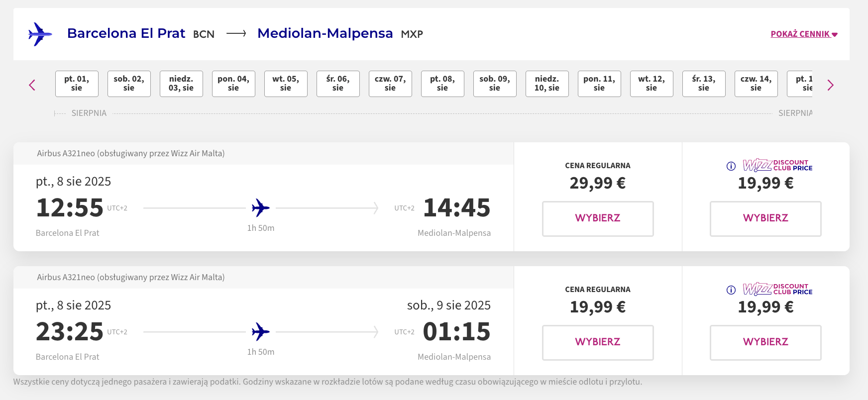Image resolution: width=868 pixels, height=400 pixels.
Task: Expand the POKAŻ CENNIK price list
Action: pos(804,34)
